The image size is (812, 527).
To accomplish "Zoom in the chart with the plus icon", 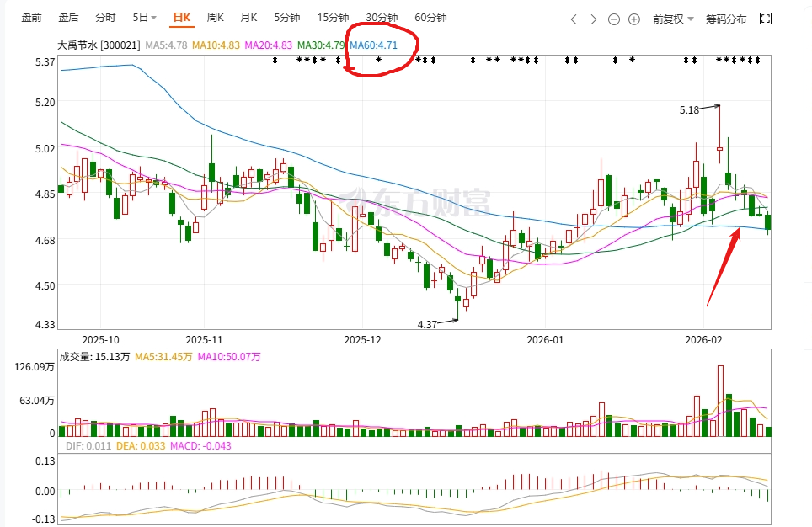I will pos(634,19).
